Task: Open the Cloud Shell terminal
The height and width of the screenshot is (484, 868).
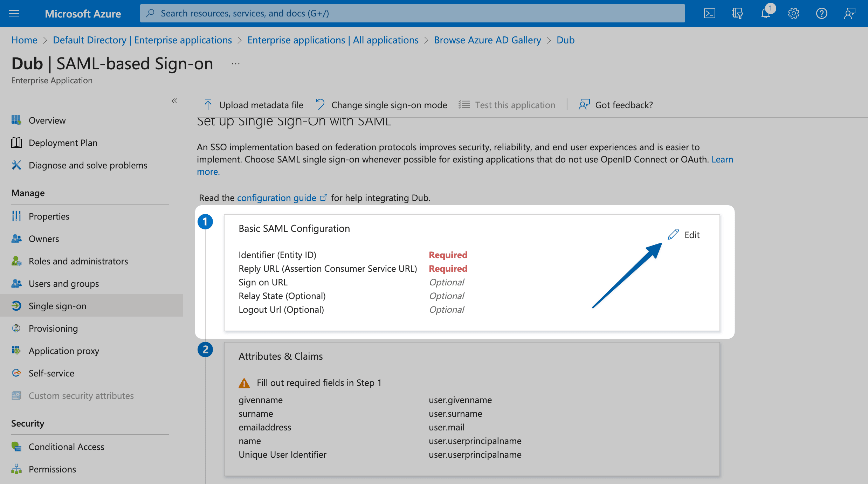Action: click(x=709, y=13)
